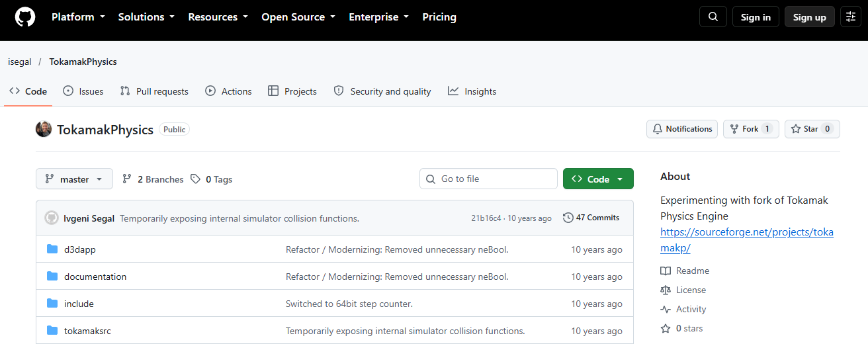Open the include folder
The image size is (868, 344).
[79, 304]
